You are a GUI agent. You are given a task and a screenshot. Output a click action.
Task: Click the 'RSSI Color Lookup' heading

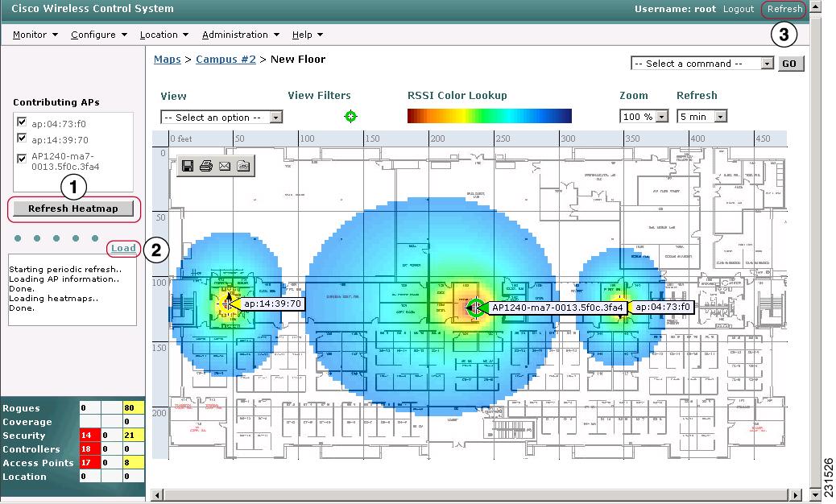click(x=457, y=96)
